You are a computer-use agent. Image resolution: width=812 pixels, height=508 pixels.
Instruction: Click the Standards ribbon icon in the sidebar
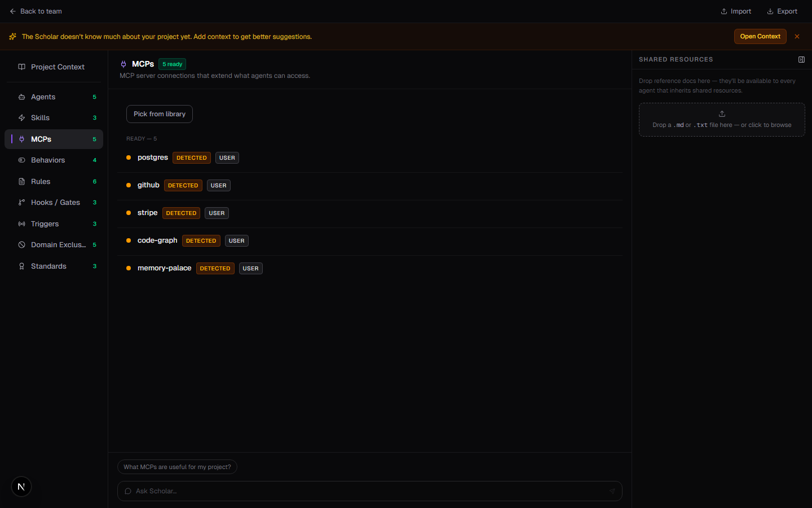(x=21, y=266)
